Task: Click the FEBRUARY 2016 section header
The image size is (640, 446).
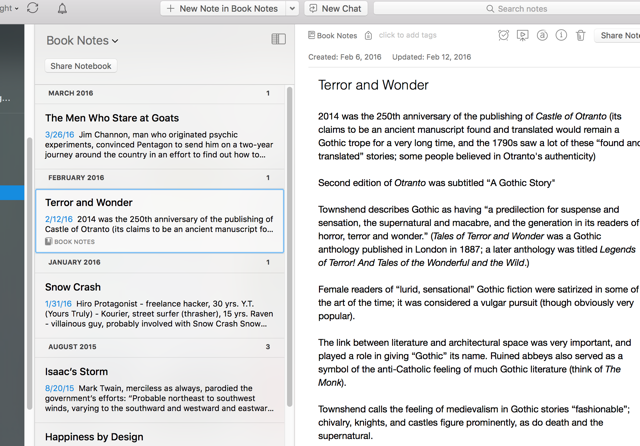Action: (160, 178)
